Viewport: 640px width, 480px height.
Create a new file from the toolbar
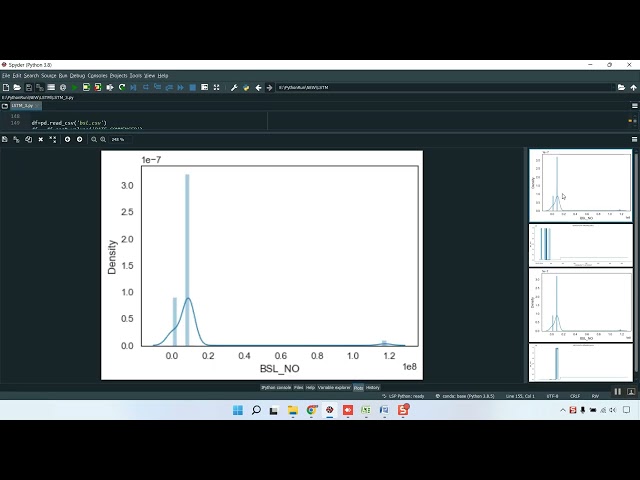click(x=6, y=87)
